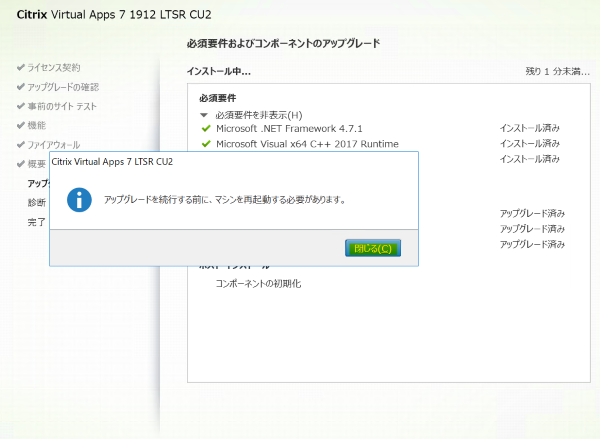Click the 完了 step in the sidebar
This screenshot has height=439, width=600.
(37, 222)
